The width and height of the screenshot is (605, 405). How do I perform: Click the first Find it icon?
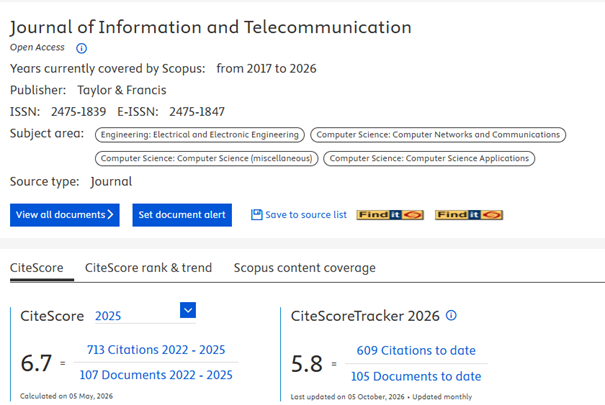tap(390, 214)
